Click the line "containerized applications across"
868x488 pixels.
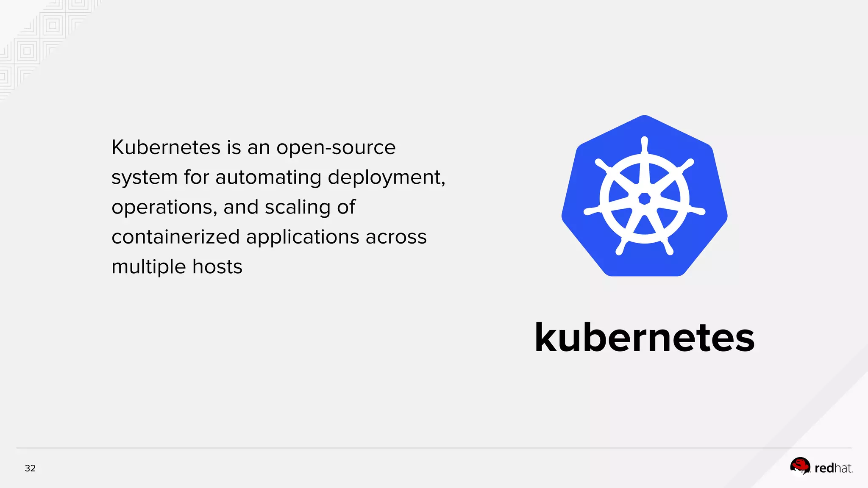click(269, 237)
